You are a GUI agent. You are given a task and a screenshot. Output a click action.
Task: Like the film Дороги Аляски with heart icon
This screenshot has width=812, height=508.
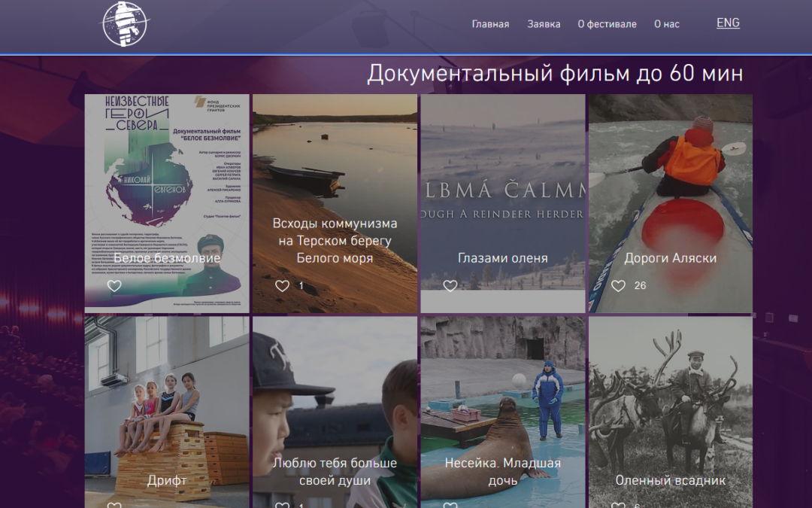click(x=618, y=286)
